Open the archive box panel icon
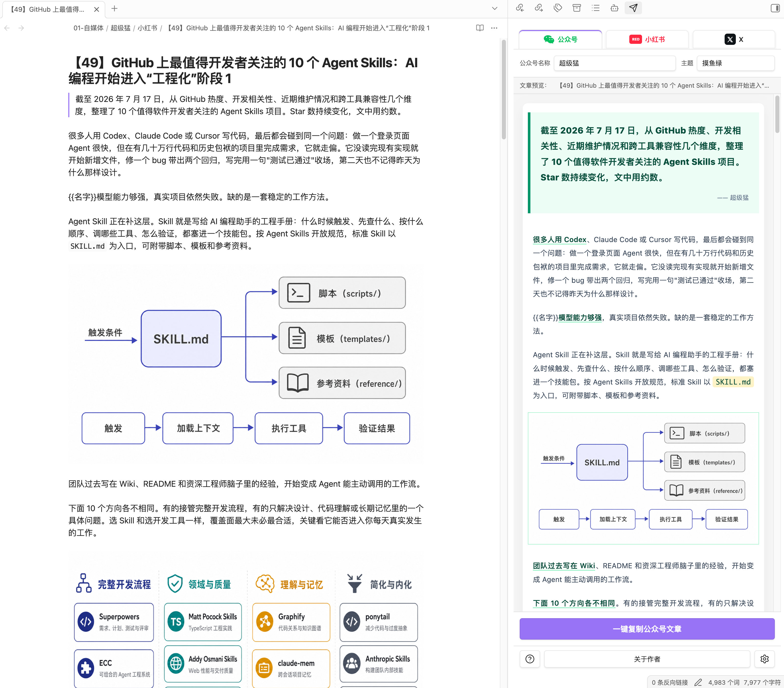 [577, 8]
